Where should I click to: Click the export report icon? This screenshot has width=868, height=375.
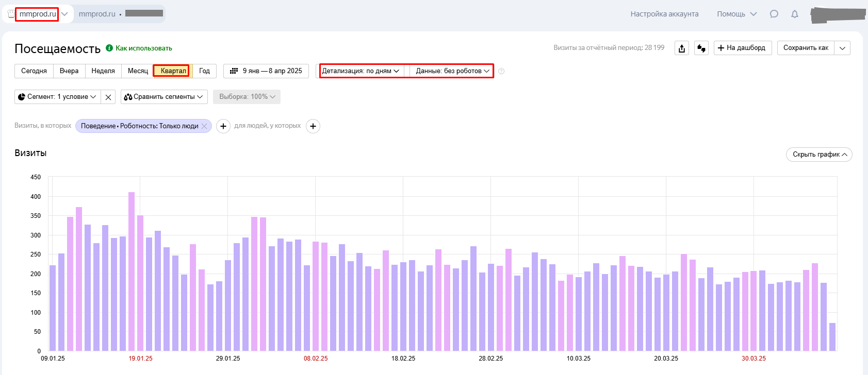click(682, 48)
